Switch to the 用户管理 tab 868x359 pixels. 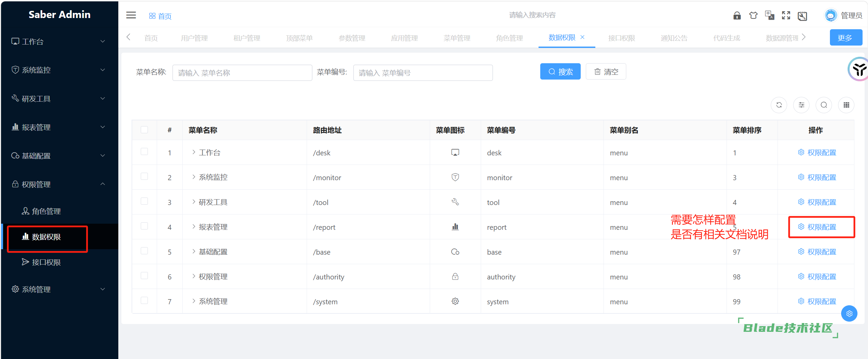(x=194, y=38)
